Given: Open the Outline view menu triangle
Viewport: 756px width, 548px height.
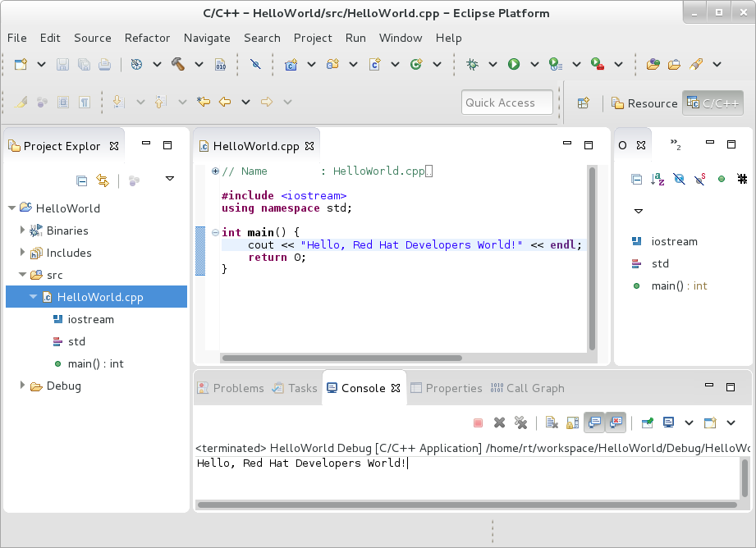Looking at the screenshot, I should [639, 211].
